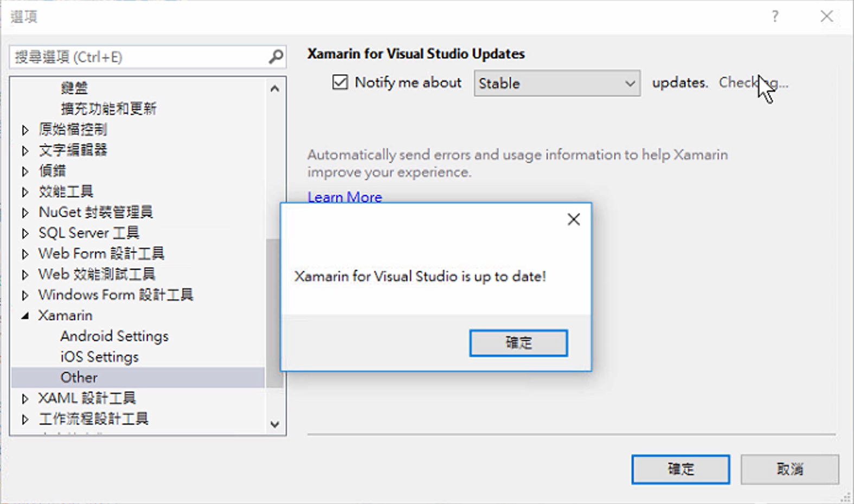Screen dimensions: 854x504
Task: Expand the 工作流程設計工具 node
Action: [x=25, y=419]
